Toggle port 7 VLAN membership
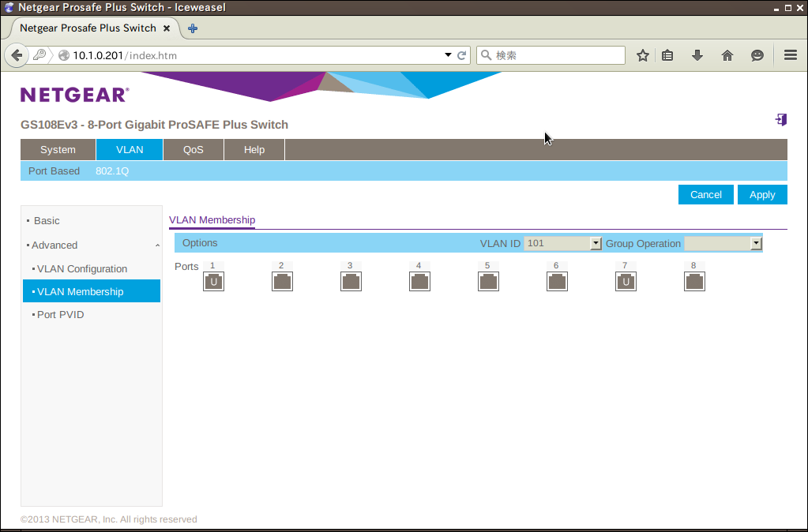The width and height of the screenshot is (808, 532). (626, 282)
